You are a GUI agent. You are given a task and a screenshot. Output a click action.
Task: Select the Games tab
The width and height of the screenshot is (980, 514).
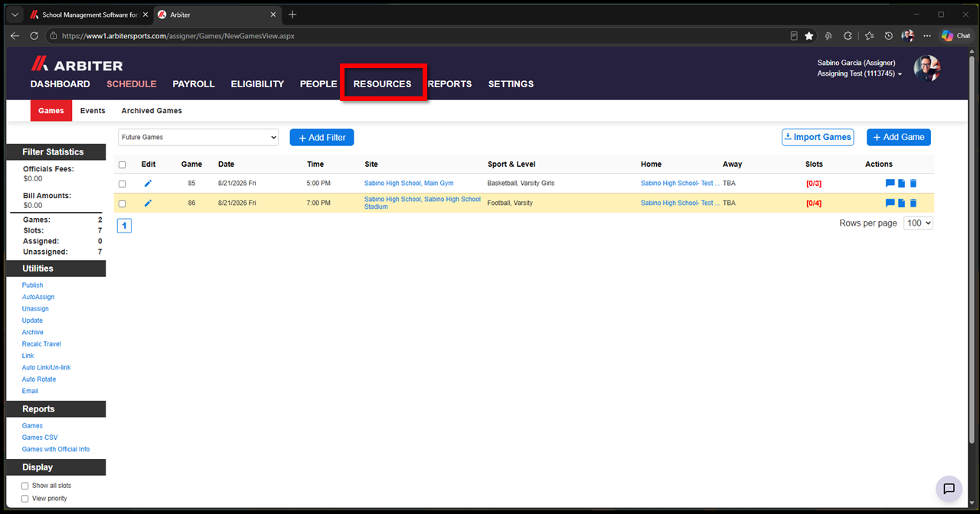(x=51, y=111)
